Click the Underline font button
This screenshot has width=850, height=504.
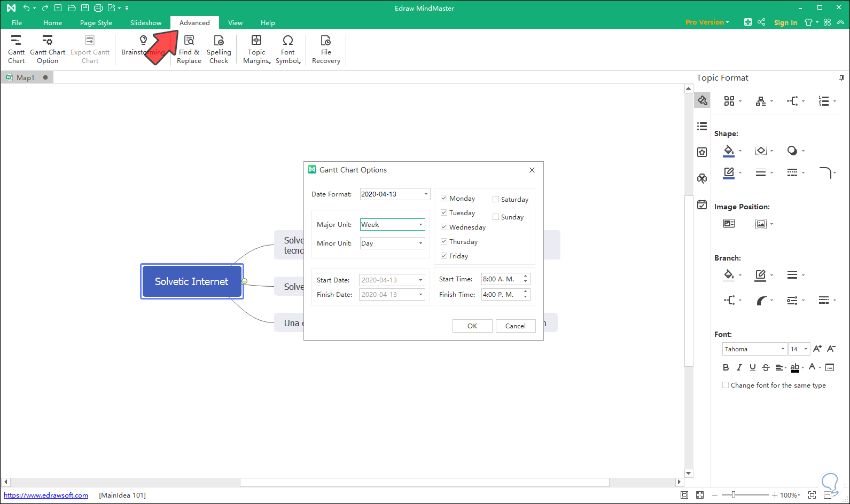tap(752, 367)
